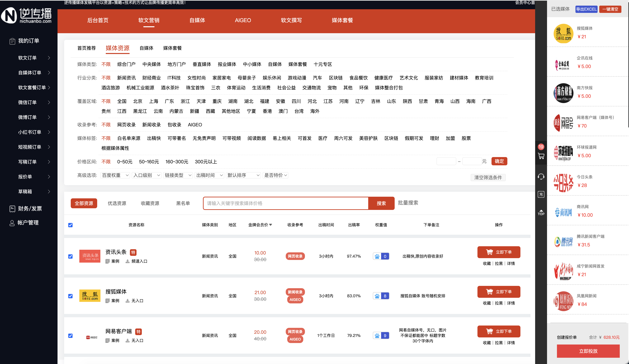Click the maximum price input box

(472, 161)
